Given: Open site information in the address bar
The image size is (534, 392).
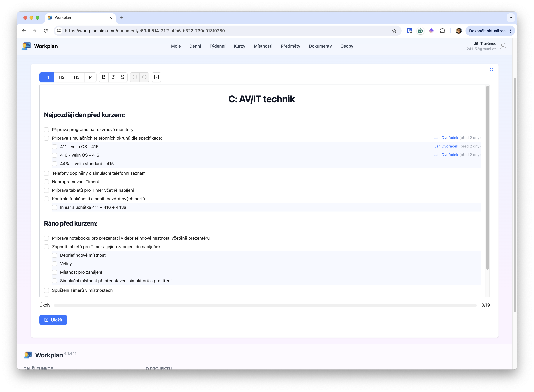Looking at the screenshot, I should [x=59, y=31].
